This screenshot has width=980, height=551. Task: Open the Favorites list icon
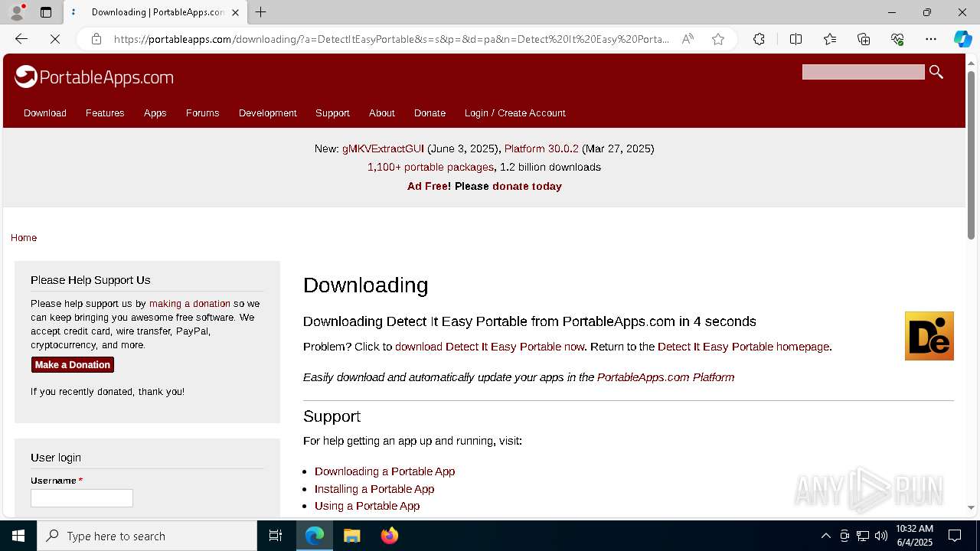(x=830, y=39)
